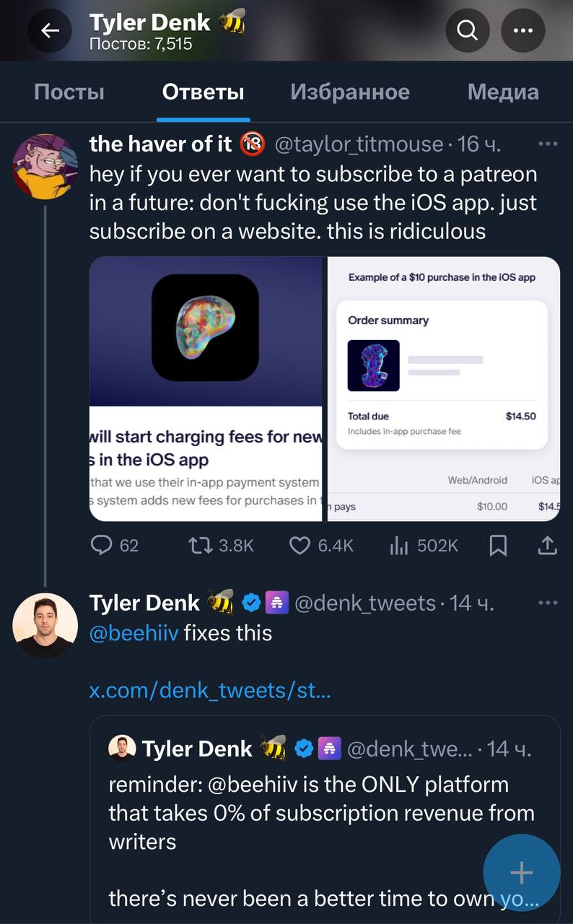573x924 pixels.
Task: Switch to the Избранное tab
Action: tap(350, 92)
